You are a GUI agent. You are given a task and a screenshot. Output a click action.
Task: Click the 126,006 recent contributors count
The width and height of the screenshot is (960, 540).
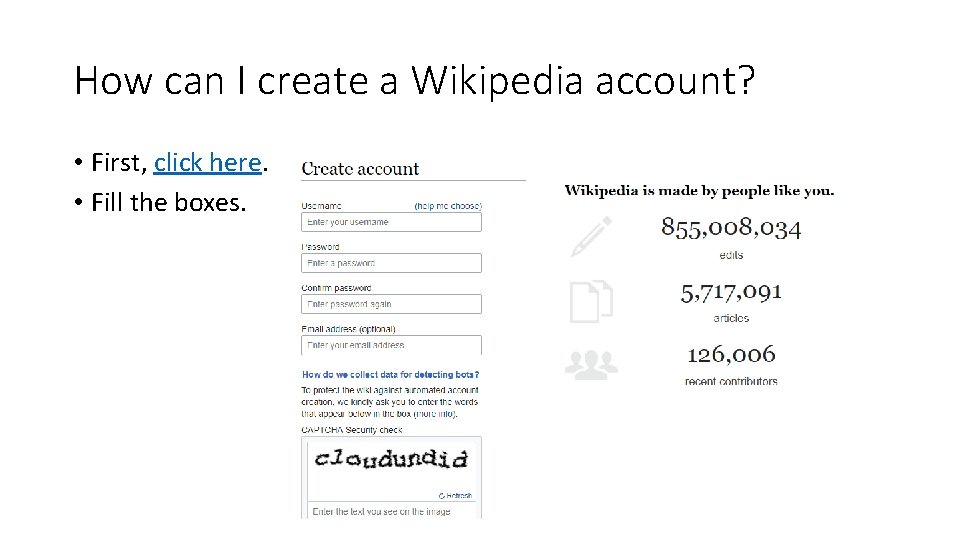731,354
